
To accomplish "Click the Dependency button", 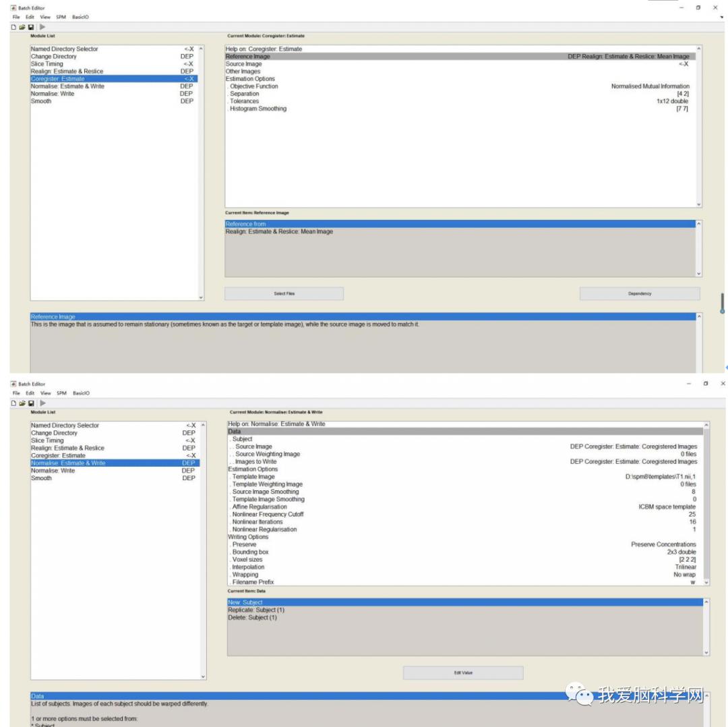I will 640,293.
